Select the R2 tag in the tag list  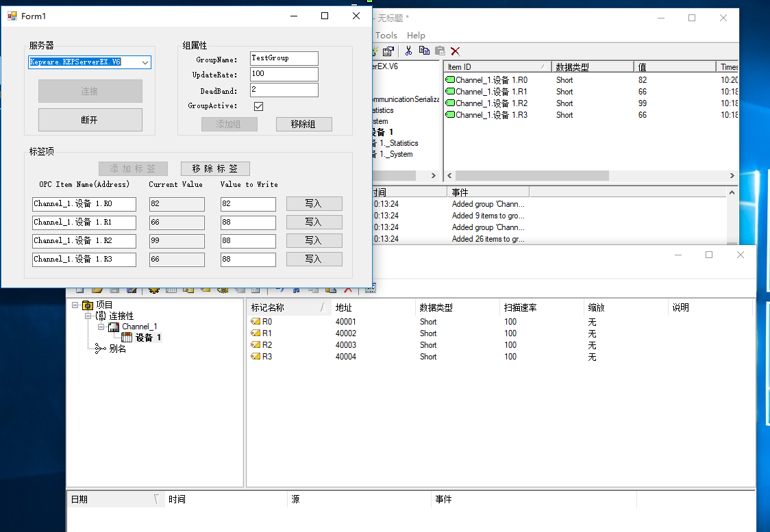point(266,345)
